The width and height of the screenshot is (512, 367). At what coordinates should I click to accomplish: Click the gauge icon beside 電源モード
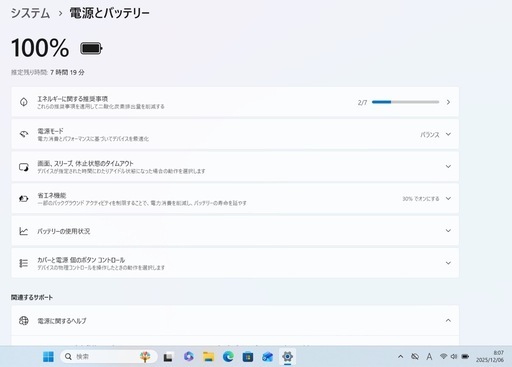coord(24,134)
